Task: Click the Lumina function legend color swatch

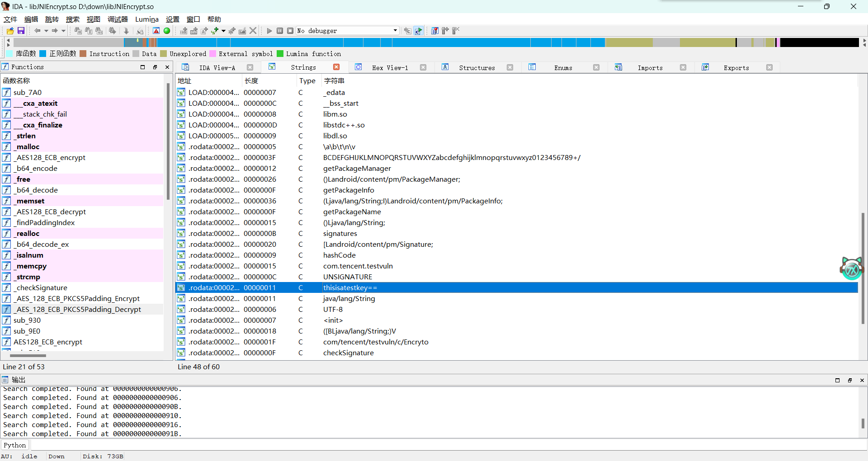Action: (280, 54)
